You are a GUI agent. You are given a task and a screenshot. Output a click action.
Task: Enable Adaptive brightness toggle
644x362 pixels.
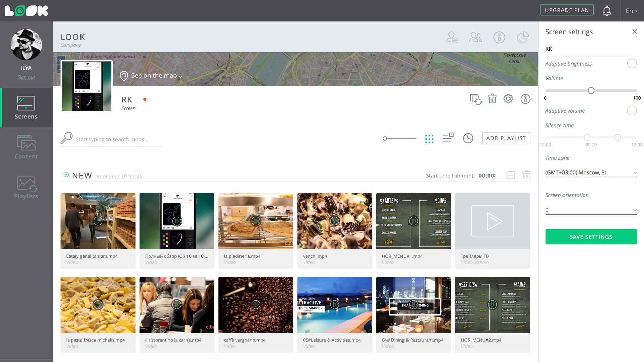(x=632, y=64)
